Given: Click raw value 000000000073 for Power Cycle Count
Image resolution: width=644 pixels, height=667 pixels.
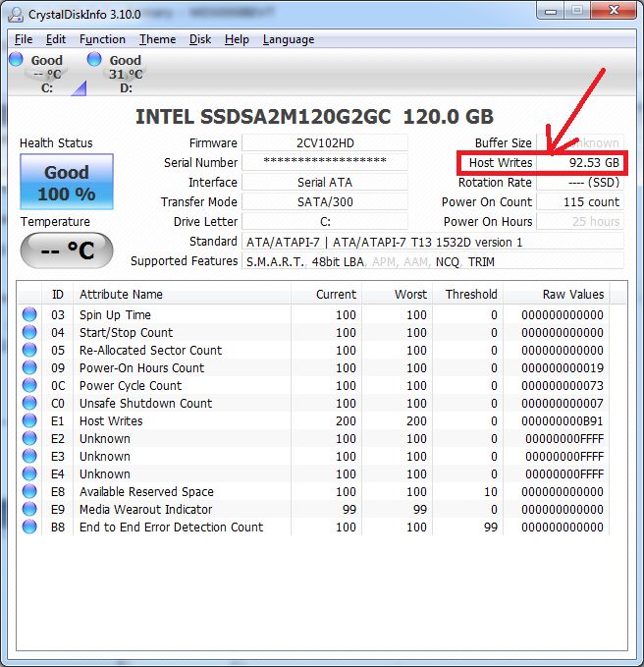Looking at the screenshot, I should coord(563,385).
